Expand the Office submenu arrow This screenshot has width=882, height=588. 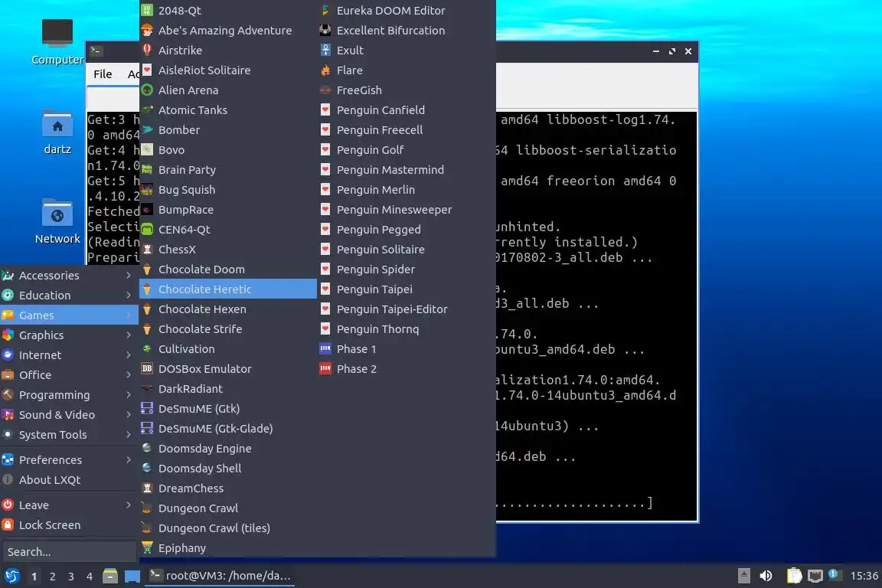tap(129, 374)
